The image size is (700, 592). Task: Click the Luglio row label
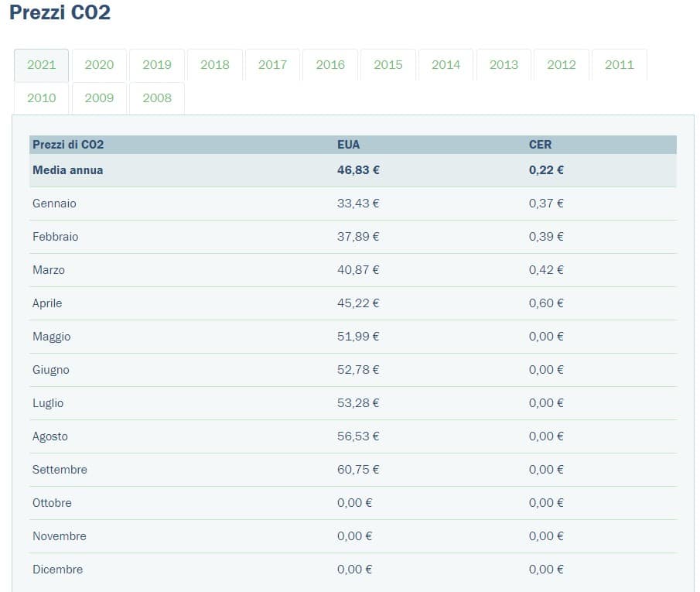[48, 403]
